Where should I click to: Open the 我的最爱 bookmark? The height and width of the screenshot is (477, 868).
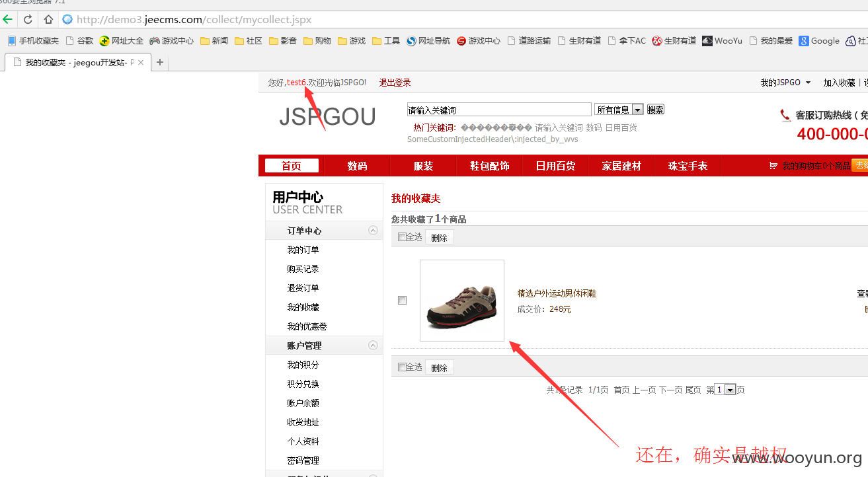click(x=770, y=41)
